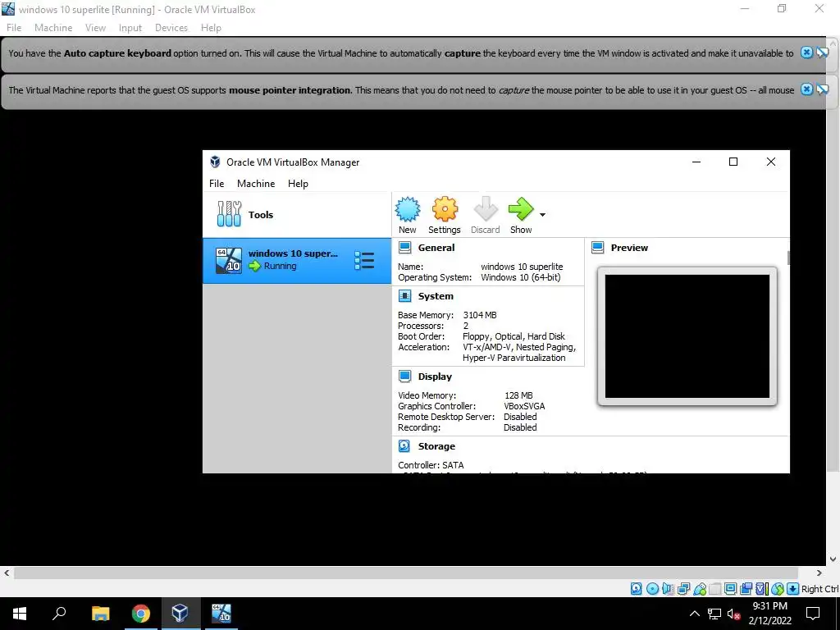Open outer VM window File menu
This screenshot has width=840, height=630.
[x=14, y=28]
